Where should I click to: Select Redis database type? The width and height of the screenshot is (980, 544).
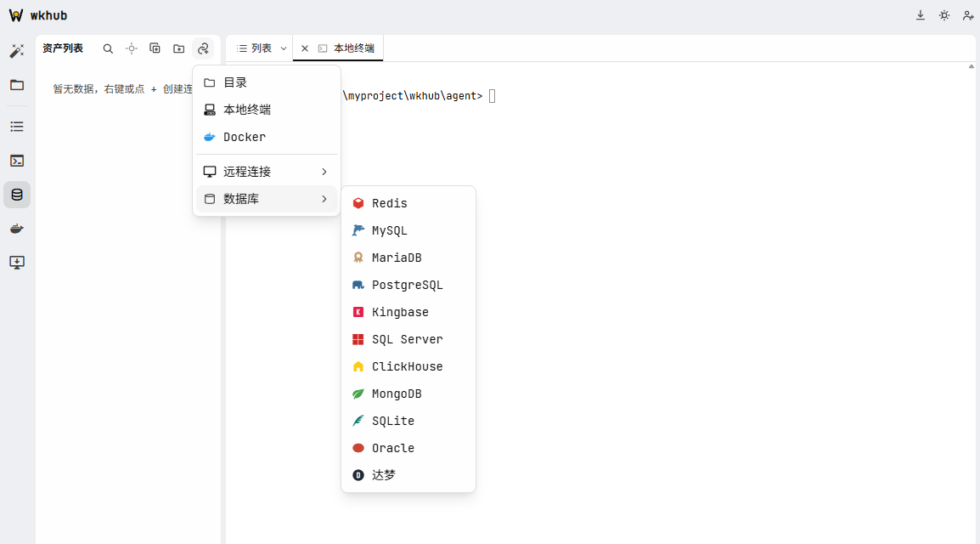coord(408,203)
